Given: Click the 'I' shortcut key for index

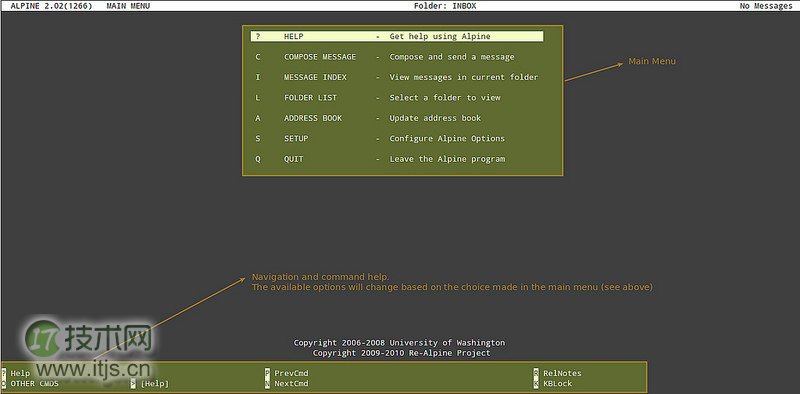Looking at the screenshot, I should click(258, 77).
